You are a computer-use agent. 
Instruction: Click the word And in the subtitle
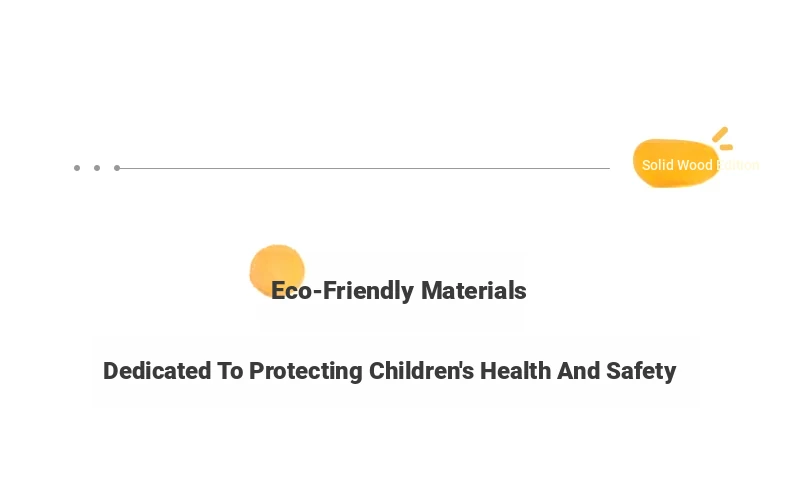point(578,371)
